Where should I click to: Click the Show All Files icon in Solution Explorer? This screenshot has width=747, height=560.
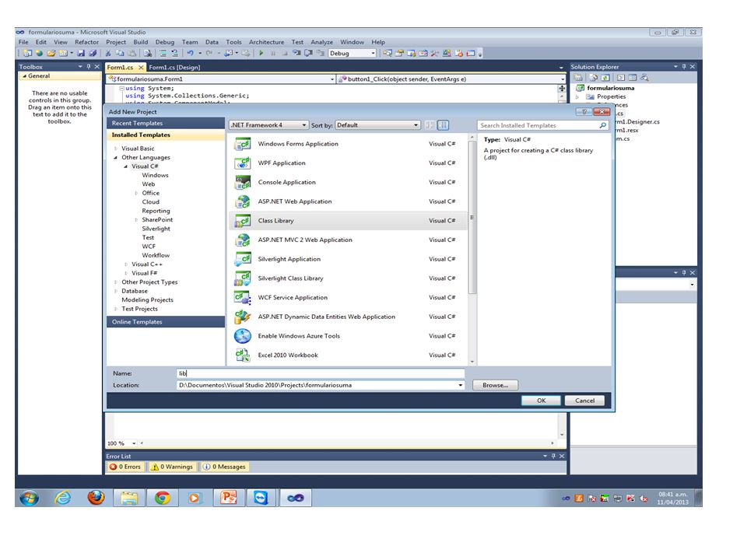click(x=594, y=77)
